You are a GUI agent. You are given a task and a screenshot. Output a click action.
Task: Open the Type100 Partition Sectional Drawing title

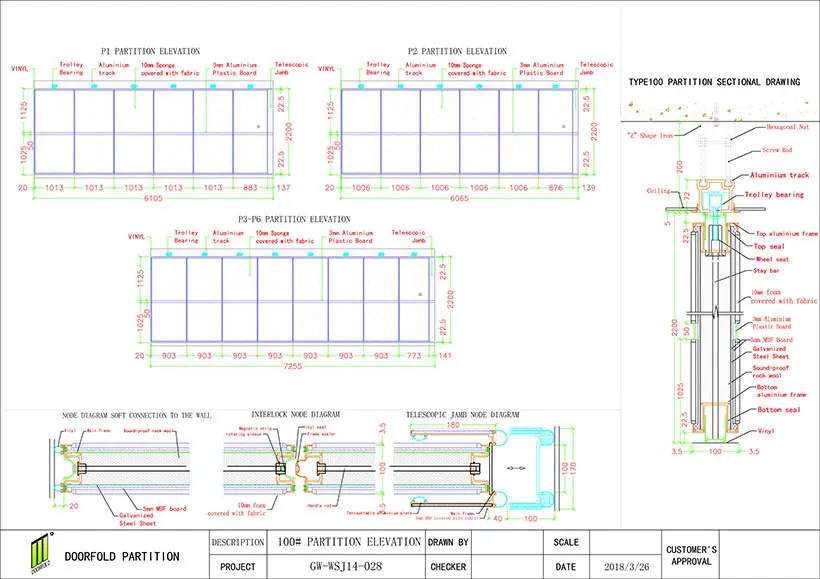714,82
